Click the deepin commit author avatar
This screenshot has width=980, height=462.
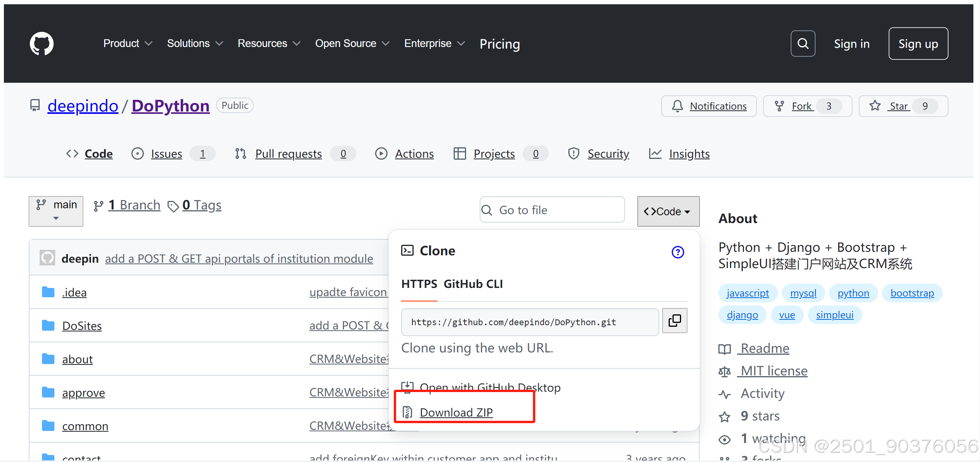tap(47, 258)
